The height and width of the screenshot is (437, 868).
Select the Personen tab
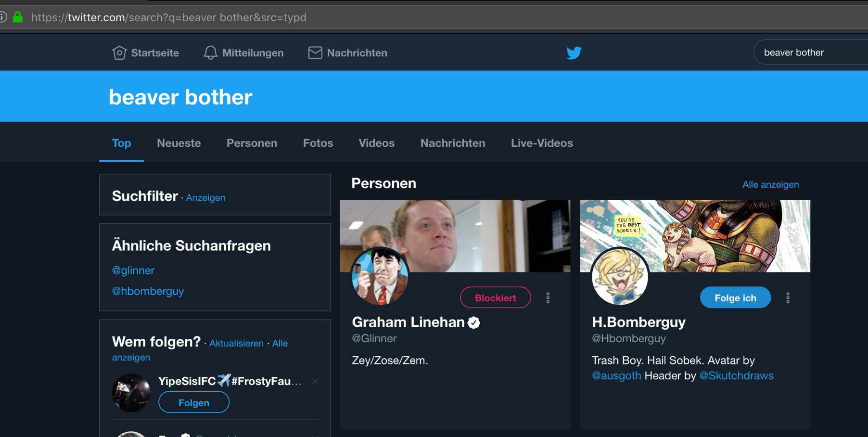tap(252, 143)
